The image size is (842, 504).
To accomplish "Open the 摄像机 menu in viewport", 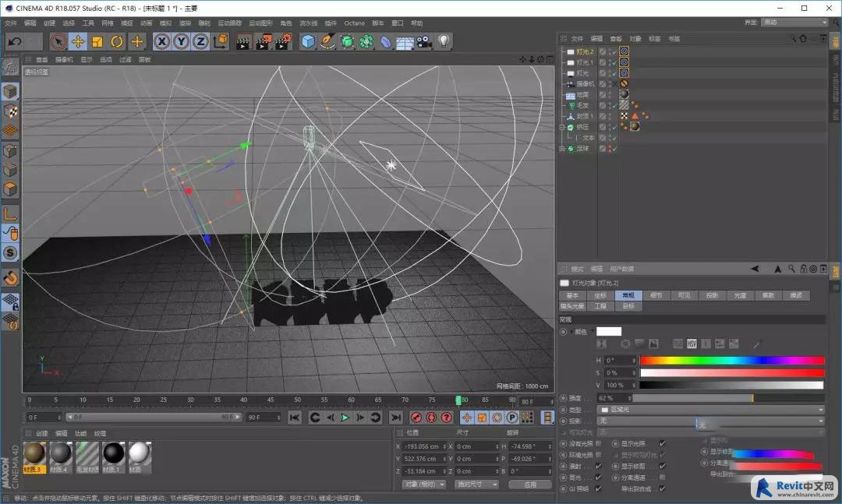I will pos(64,59).
